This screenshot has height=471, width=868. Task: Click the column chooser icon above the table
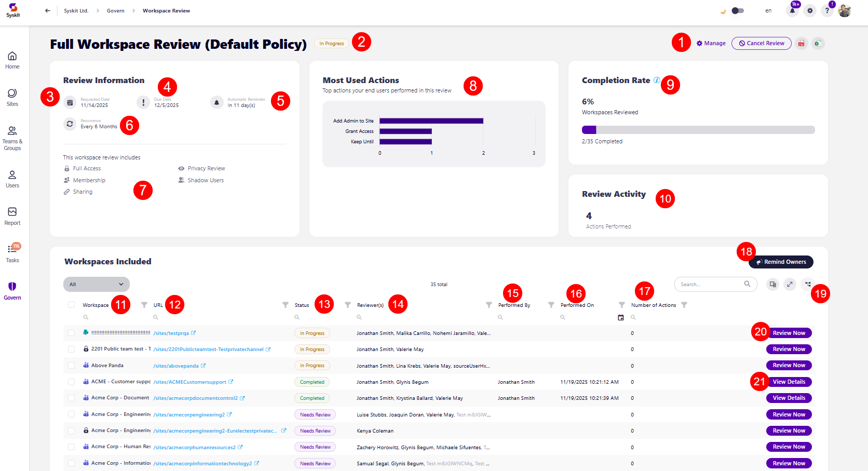[808, 284]
